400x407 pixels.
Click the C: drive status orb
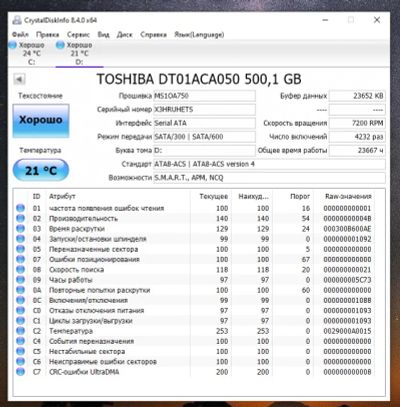pos(12,45)
